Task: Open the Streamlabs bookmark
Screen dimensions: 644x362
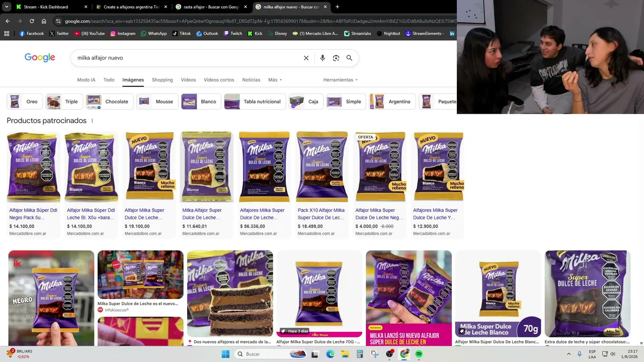Action: point(357,34)
